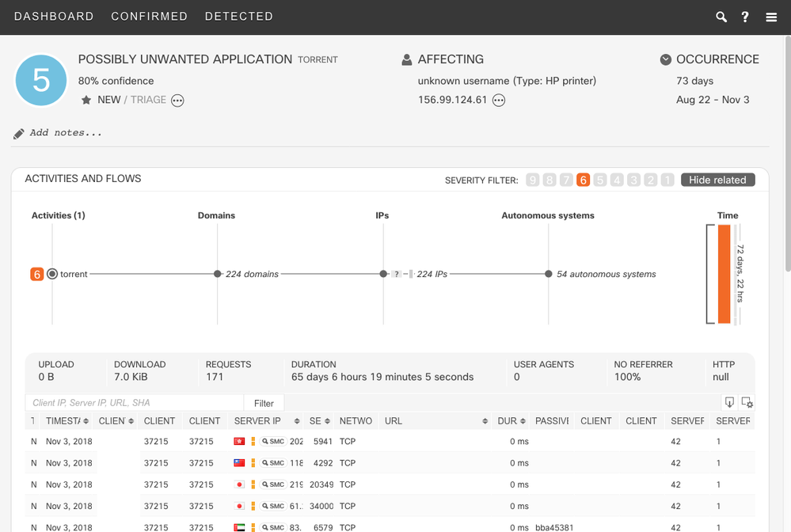Click the orange 6 badge beside torrent
This screenshot has height=532, width=791.
coord(37,275)
